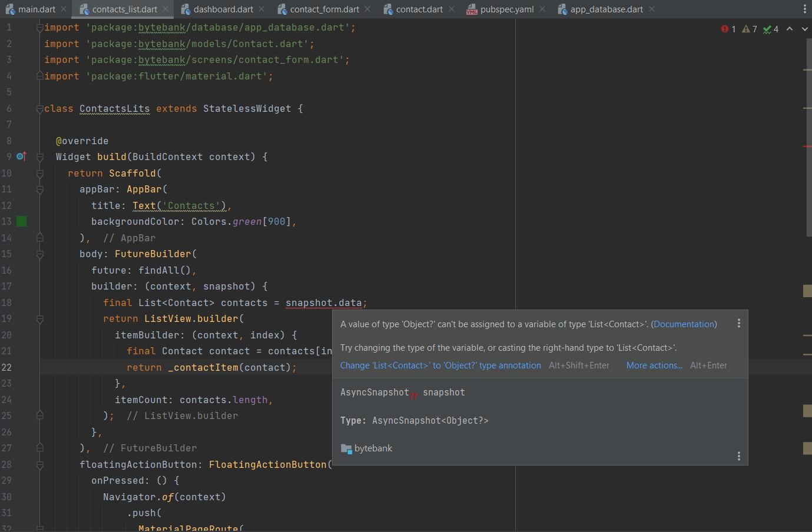812x532 pixels.
Task: Click the findAll() call on line 17
Action: tap(164, 271)
